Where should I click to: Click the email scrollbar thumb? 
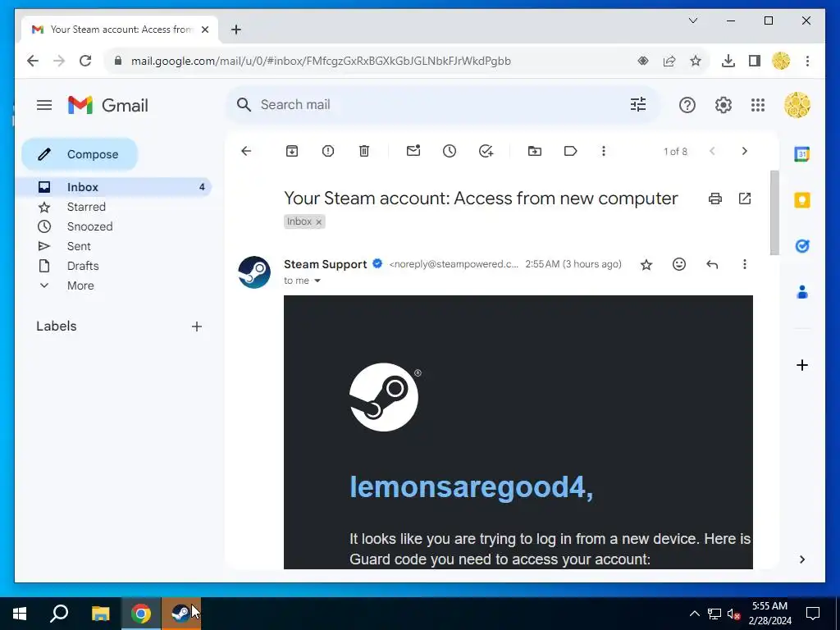(774, 212)
